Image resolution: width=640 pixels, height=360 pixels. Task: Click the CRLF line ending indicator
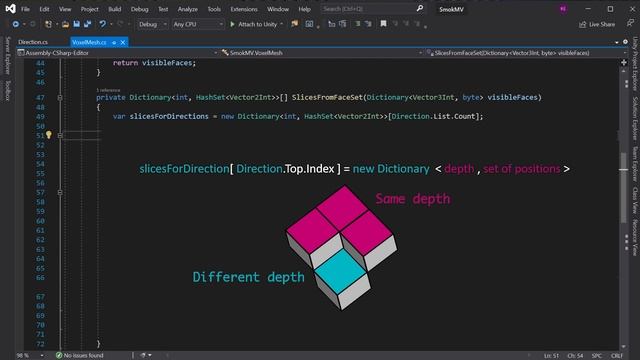[x=617, y=356]
